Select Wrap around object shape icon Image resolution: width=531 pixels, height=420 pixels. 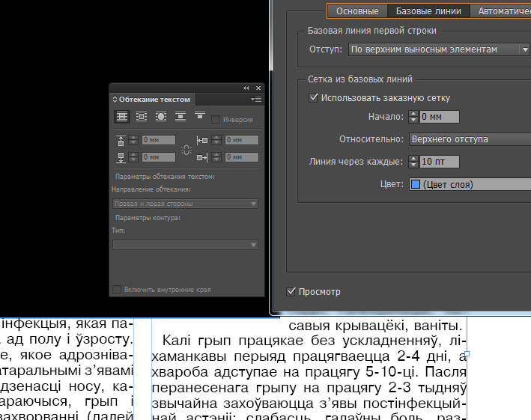(161, 117)
